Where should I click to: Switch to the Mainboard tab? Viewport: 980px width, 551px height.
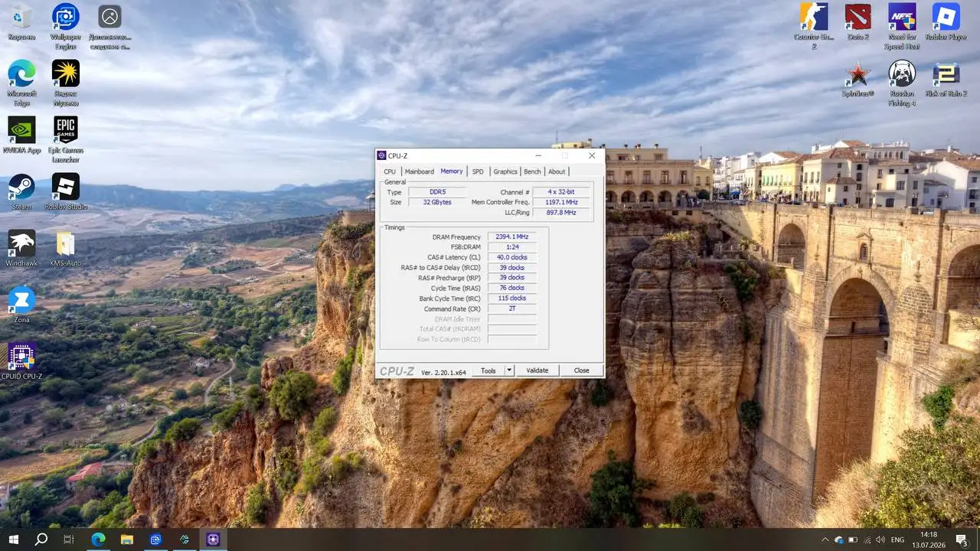click(419, 171)
